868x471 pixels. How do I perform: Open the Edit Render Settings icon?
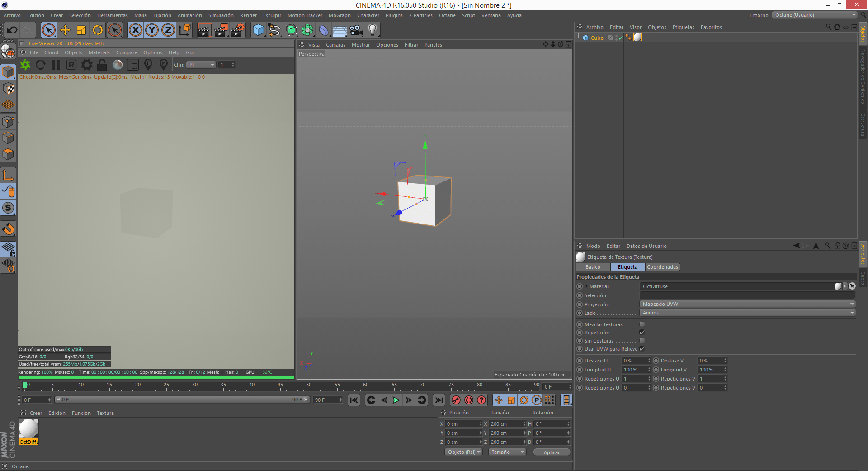click(x=238, y=30)
